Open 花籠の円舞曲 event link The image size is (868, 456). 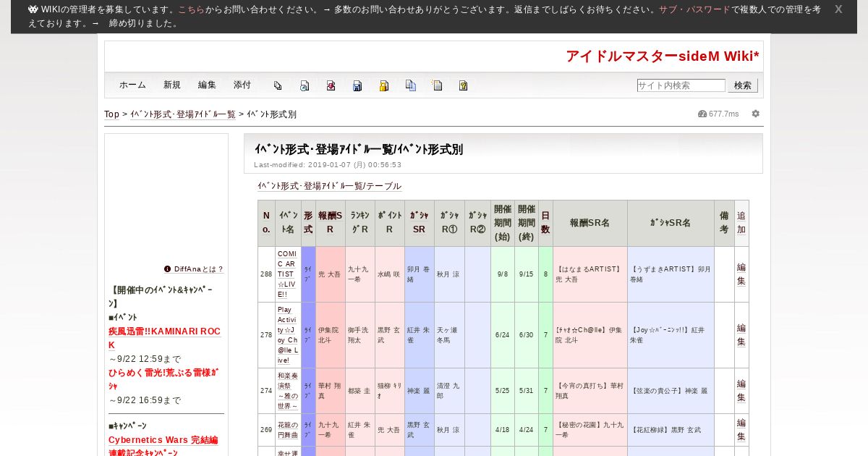287,429
